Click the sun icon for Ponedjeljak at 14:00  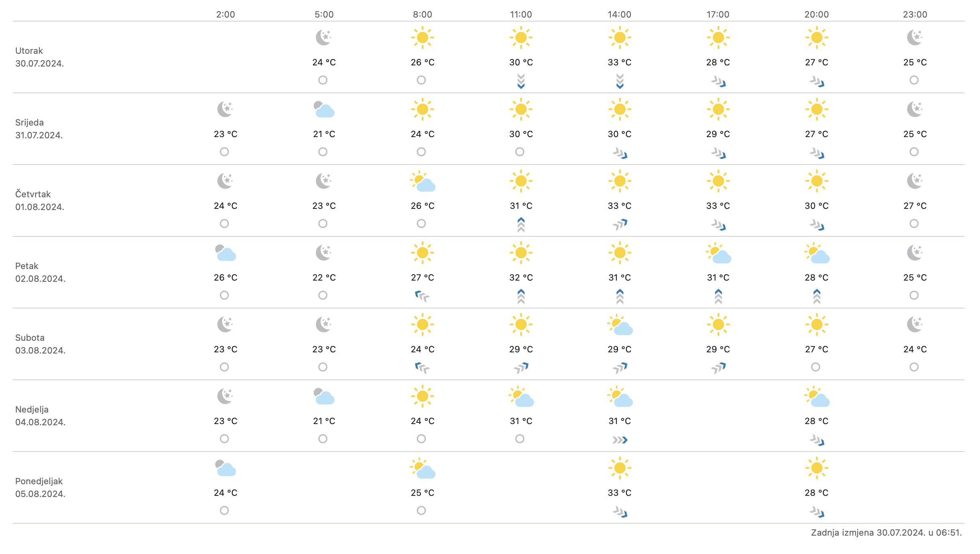(620, 468)
